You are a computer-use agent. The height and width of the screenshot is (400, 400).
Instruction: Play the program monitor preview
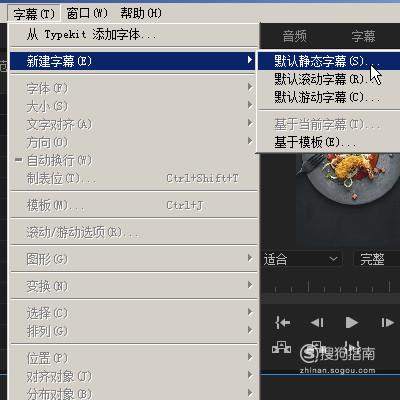point(351,322)
